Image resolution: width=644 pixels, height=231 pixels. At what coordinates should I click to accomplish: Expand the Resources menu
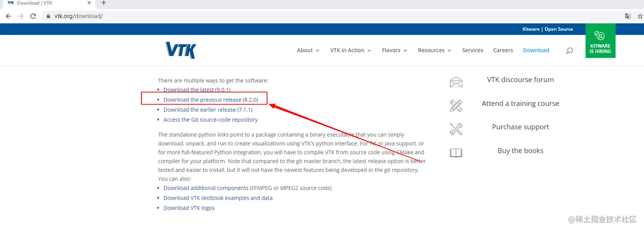tap(434, 50)
